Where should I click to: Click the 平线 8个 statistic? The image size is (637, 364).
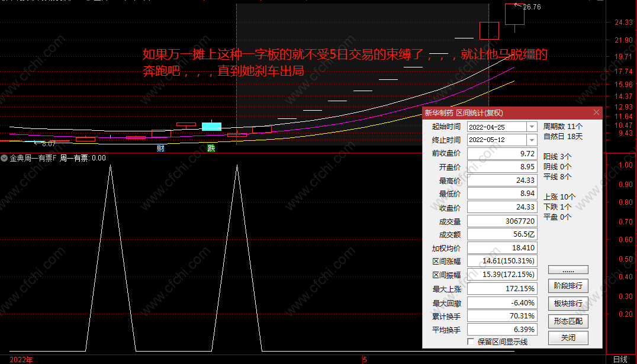pos(558,177)
